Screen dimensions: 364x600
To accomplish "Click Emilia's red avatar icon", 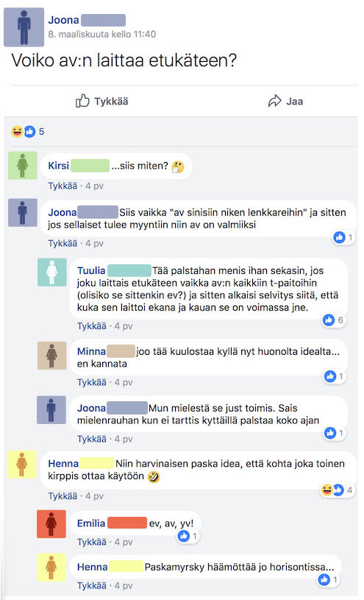I will 51,524.
